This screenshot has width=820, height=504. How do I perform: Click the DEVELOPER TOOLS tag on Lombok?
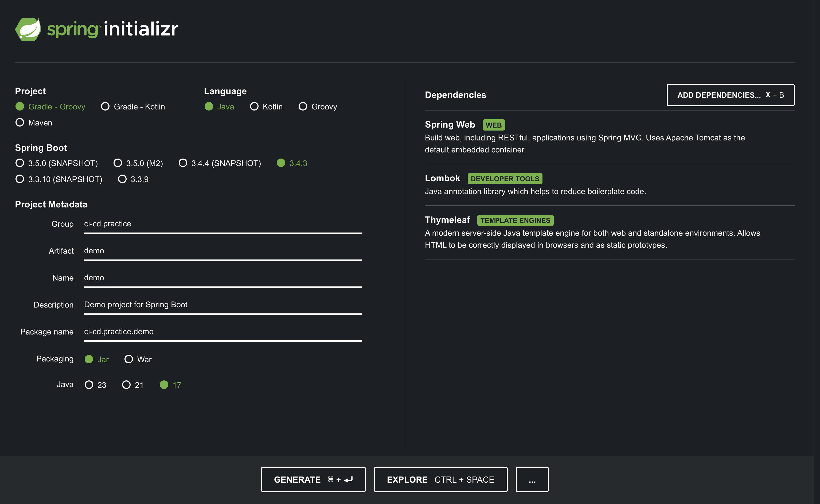[x=505, y=178]
